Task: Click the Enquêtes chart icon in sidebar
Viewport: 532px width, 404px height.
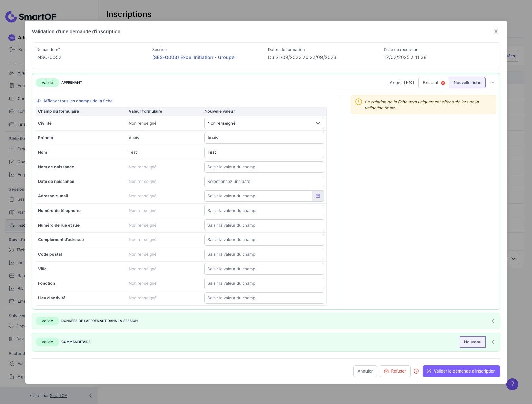Action: click(12, 175)
